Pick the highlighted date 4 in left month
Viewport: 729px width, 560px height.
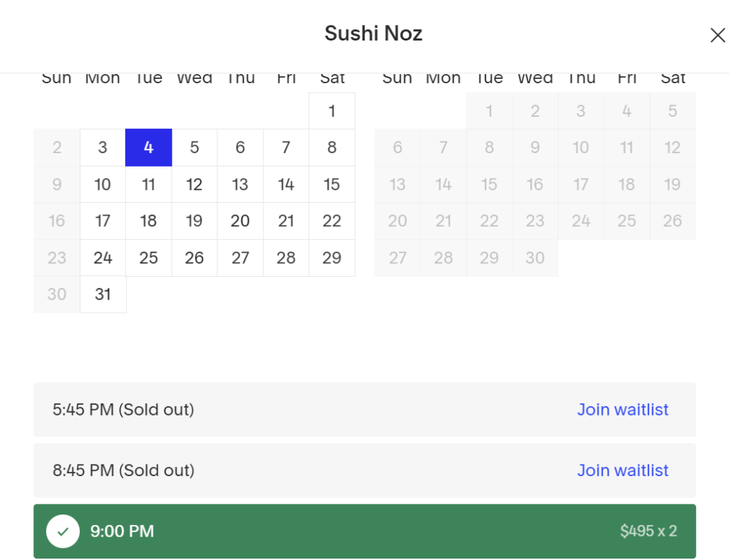[149, 147]
